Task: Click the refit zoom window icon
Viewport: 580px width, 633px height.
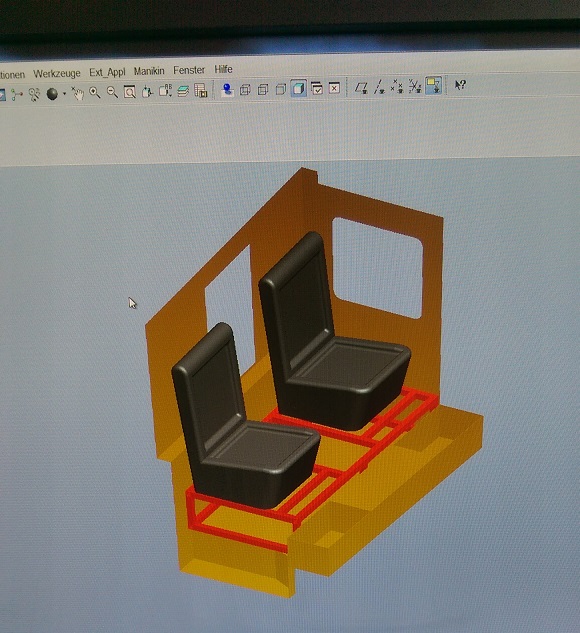Action: coord(130,92)
